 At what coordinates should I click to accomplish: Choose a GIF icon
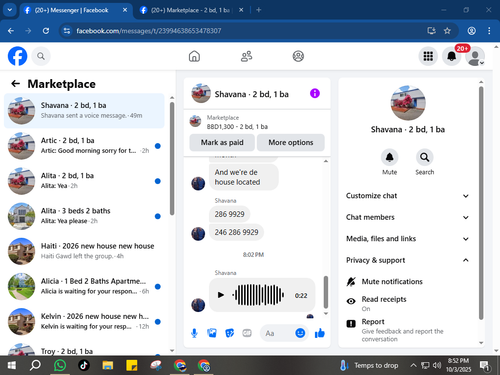[x=247, y=333]
